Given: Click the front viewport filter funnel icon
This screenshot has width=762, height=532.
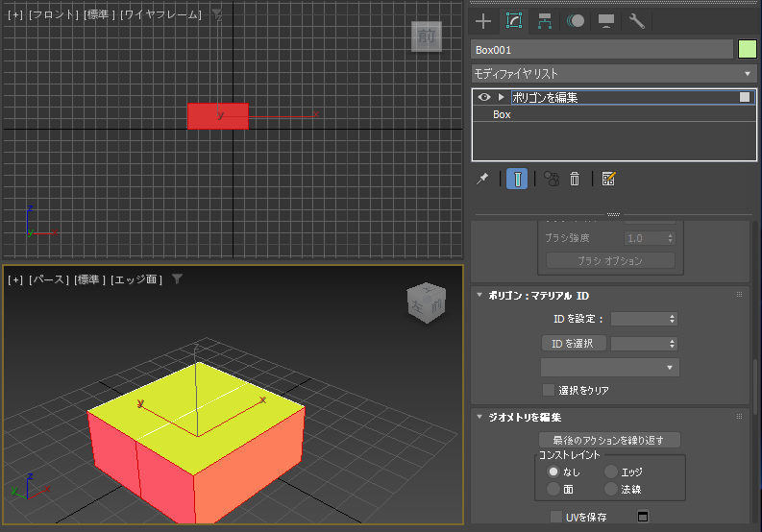Looking at the screenshot, I should pyautogui.click(x=217, y=13).
